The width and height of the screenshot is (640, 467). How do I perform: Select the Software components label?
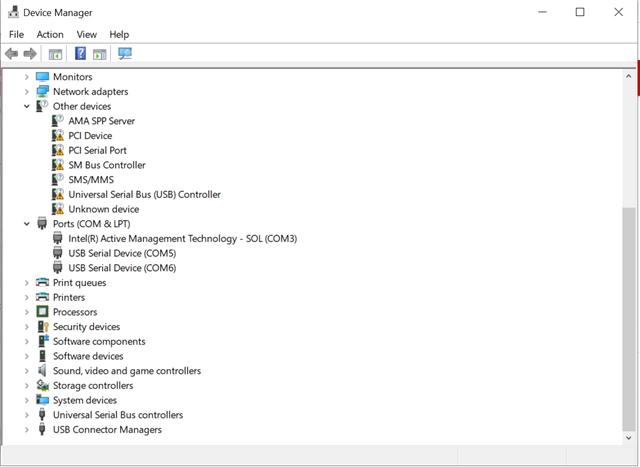pos(99,341)
